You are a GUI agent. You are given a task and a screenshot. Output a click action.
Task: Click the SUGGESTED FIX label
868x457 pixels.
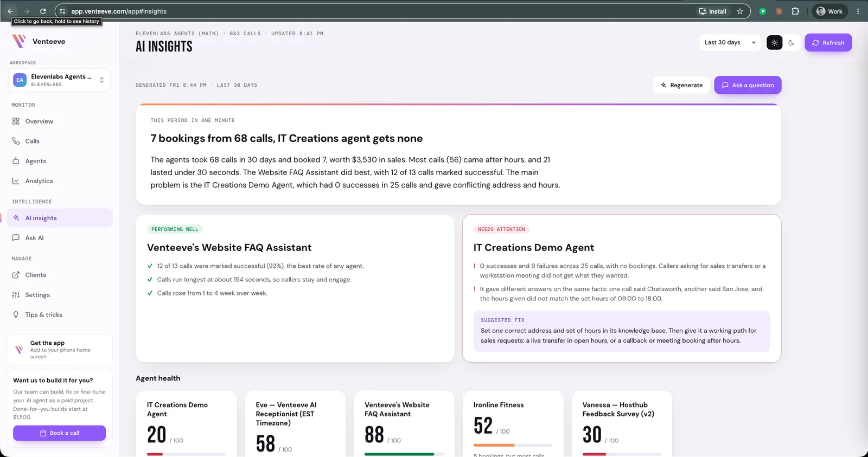[502, 320]
